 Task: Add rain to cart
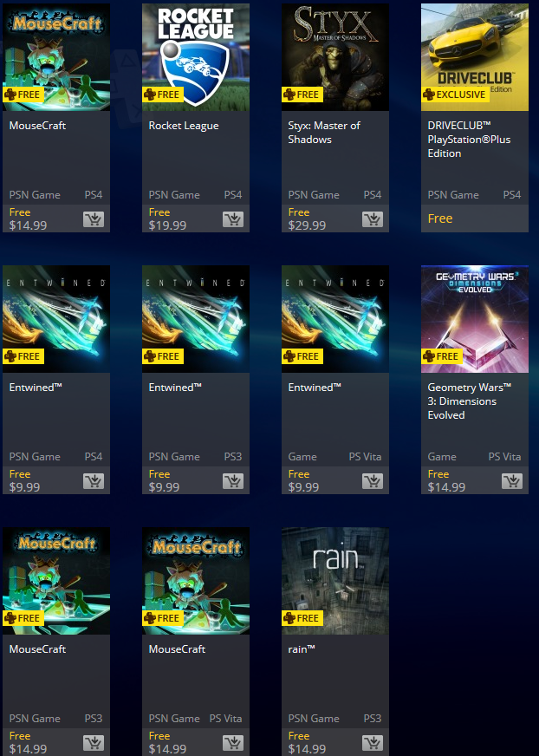[x=373, y=743]
